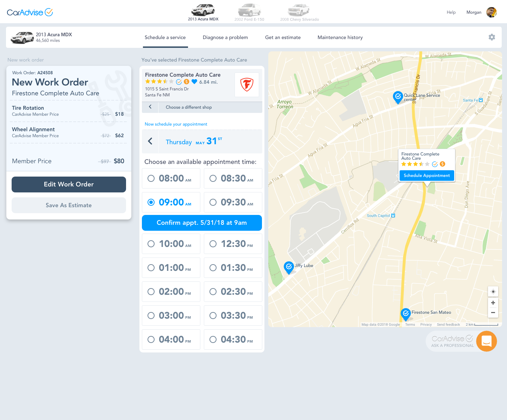Select the 2008 Chevy Silverado vehicle
507x420 pixels.
click(x=299, y=12)
